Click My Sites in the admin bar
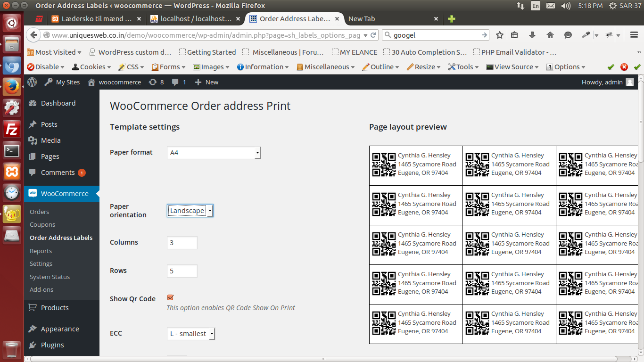 click(x=62, y=82)
